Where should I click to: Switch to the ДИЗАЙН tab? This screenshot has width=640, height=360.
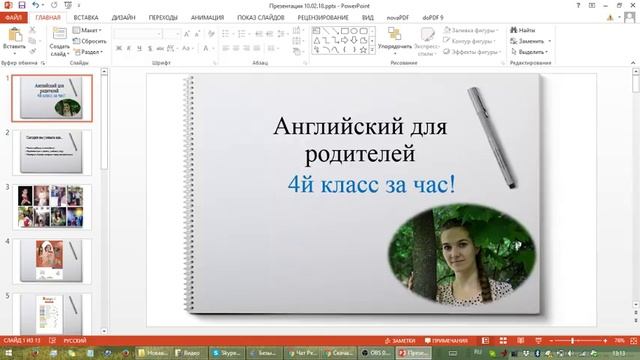pyautogui.click(x=123, y=18)
